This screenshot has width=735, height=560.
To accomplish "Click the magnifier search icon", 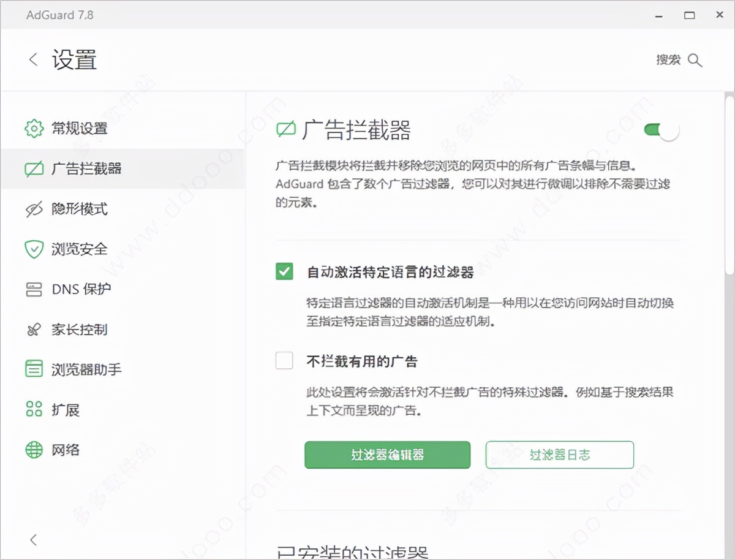I will [x=695, y=60].
